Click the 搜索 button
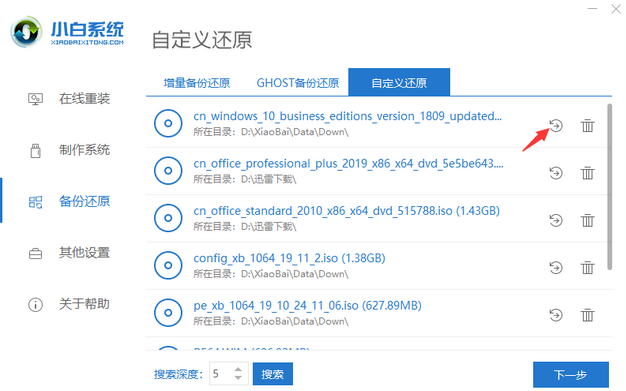This screenshot has height=391, width=626. click(x=273, y=374)
